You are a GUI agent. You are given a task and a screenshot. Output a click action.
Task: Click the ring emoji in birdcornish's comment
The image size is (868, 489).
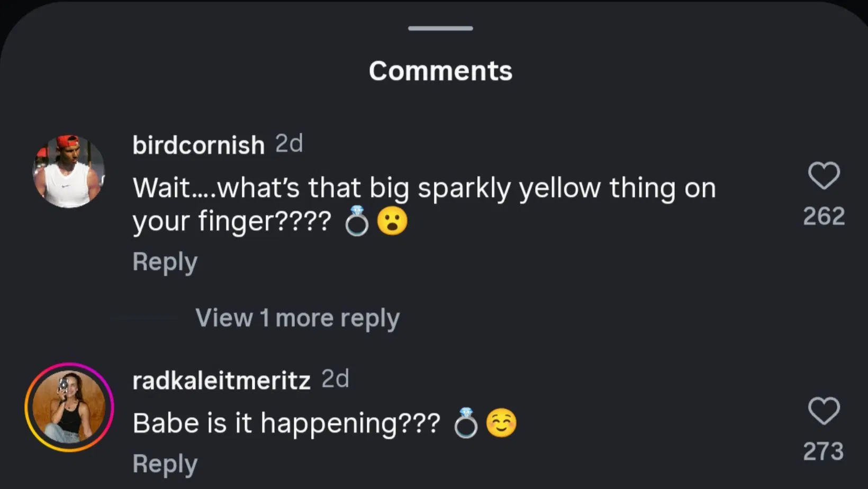tap(357, 221)
